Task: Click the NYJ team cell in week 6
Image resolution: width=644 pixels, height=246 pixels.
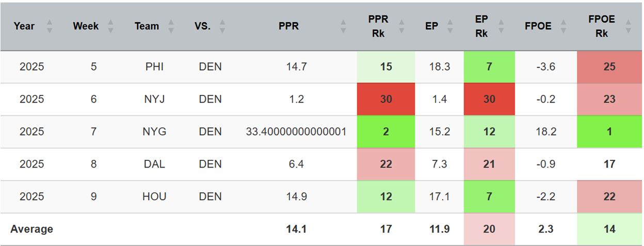Action: (154, 99)
